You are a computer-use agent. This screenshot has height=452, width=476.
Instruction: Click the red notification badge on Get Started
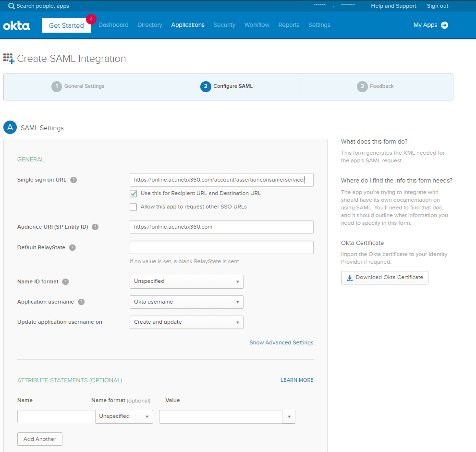(x=91, y=19)
